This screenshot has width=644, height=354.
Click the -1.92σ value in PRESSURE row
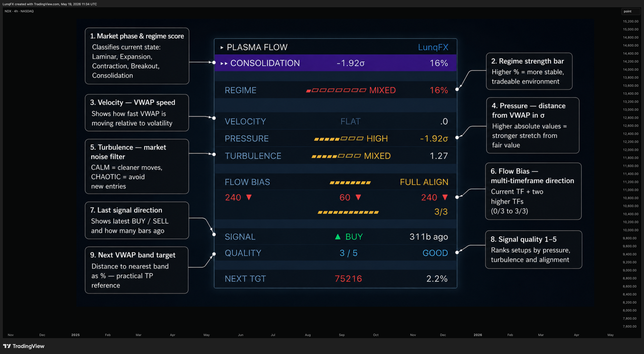(x=434, y=139)
